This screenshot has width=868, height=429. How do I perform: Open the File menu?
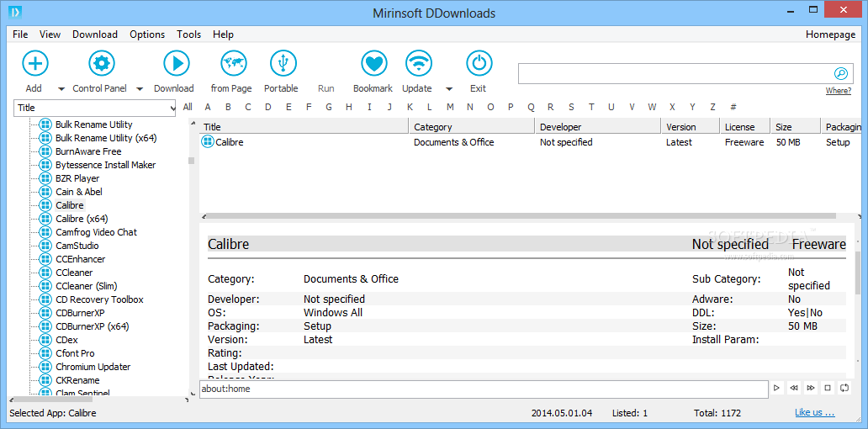coord(20,34)
